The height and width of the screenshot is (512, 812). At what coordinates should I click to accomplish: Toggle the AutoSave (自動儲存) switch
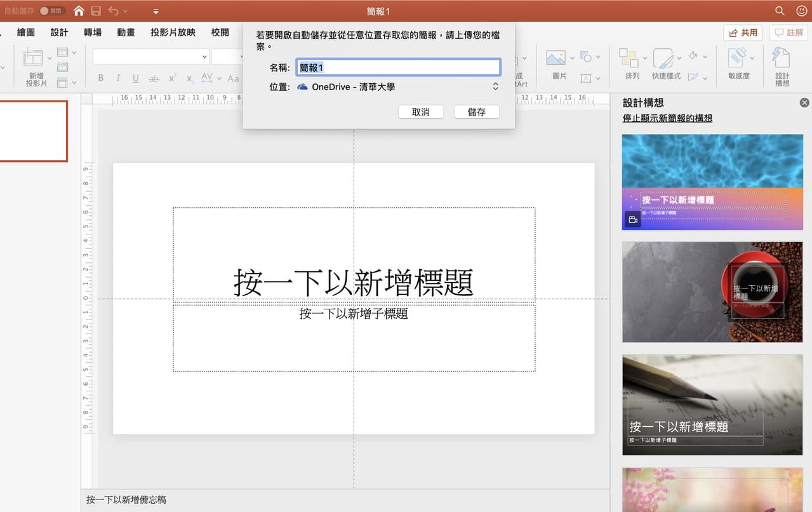[52, 11]
